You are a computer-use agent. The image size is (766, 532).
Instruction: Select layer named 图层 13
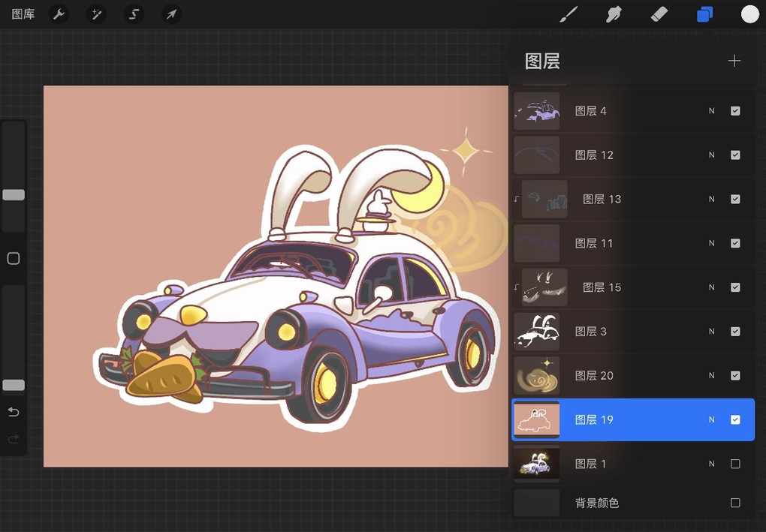point(602,199)
